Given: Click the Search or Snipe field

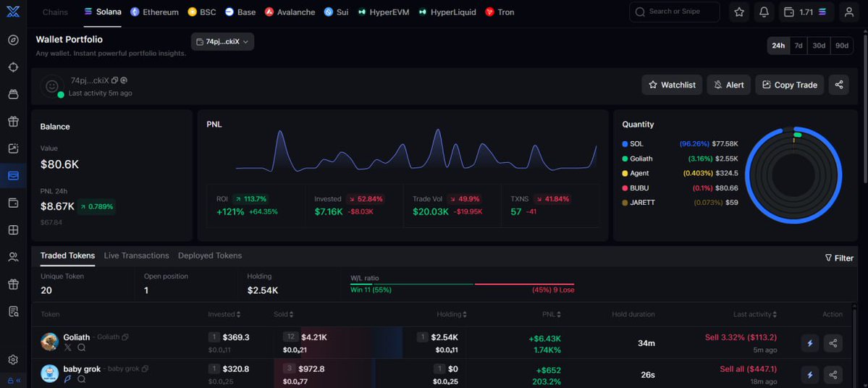Looking at the screenshot, I should pyautogui.click(x=674, y=12).
